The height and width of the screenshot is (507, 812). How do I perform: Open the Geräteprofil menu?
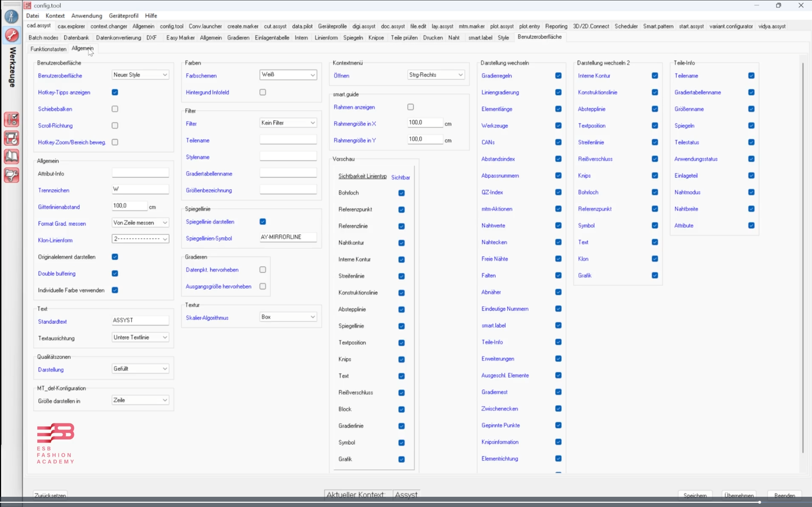point(124,16)
